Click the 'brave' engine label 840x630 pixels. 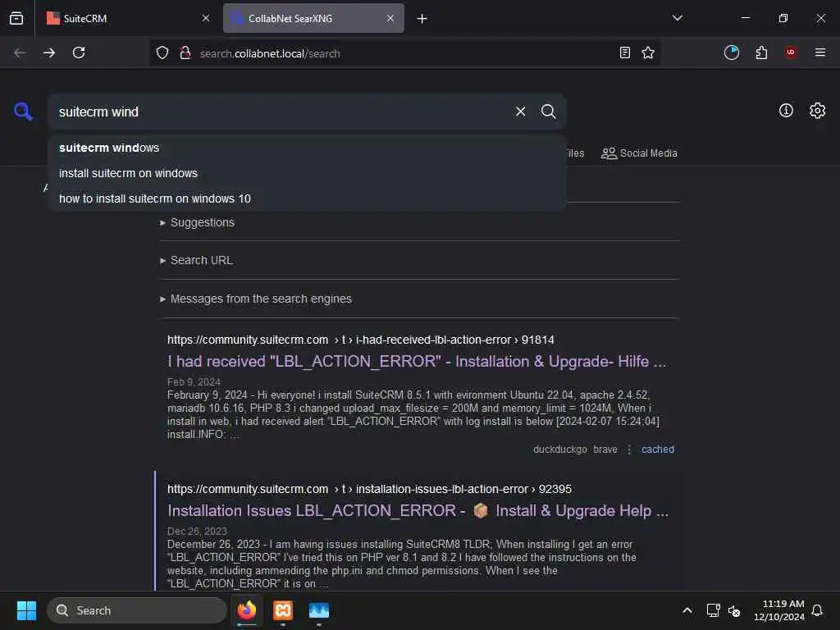point(605,450)
